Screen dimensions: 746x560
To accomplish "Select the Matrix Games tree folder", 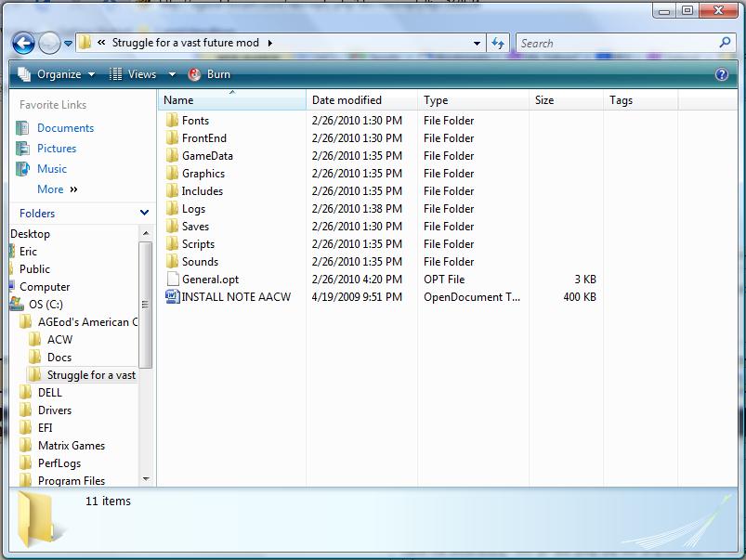I will click(x=71, y=446).
